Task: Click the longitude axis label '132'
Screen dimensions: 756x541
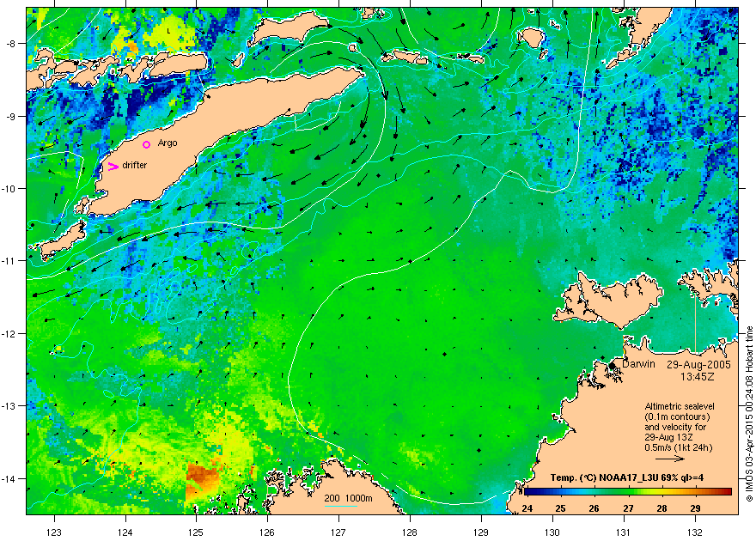Action: pyautogui.click(x=695, y=532)
